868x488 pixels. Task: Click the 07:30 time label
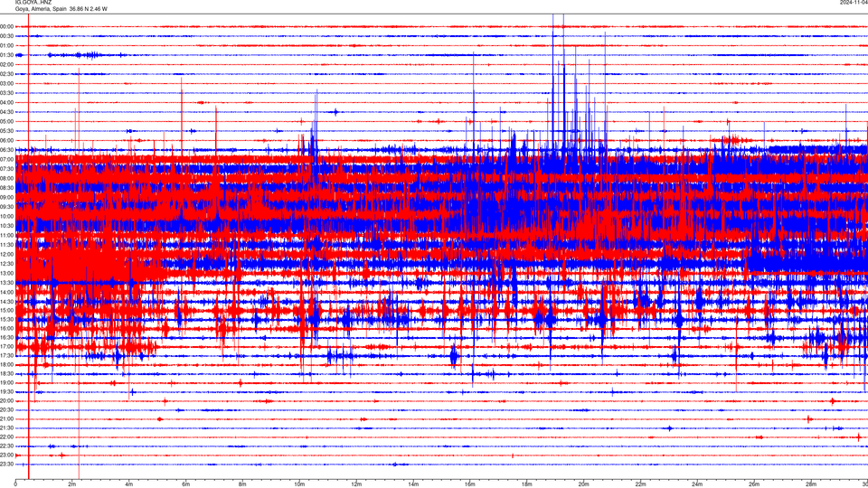6,169
